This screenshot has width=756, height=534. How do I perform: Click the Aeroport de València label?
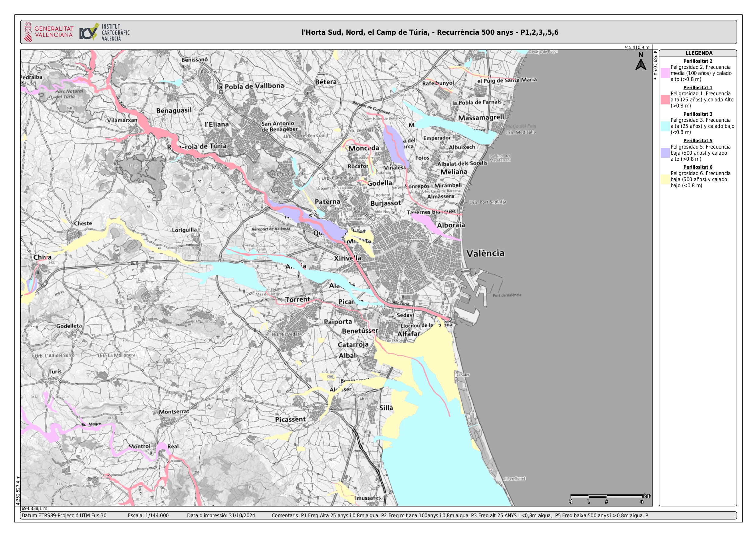(x=271, y=229)
